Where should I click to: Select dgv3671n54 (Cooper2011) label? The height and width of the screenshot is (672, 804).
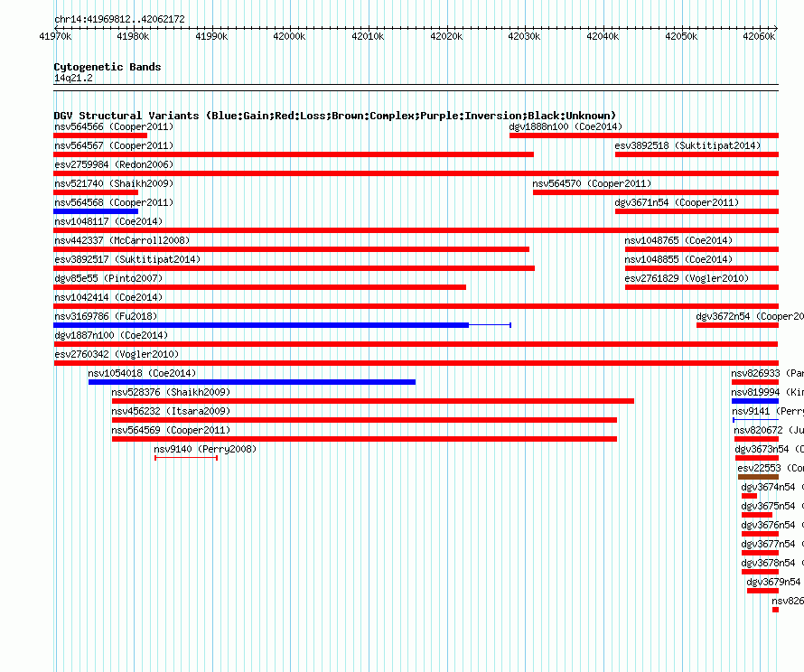coord(677,202)
